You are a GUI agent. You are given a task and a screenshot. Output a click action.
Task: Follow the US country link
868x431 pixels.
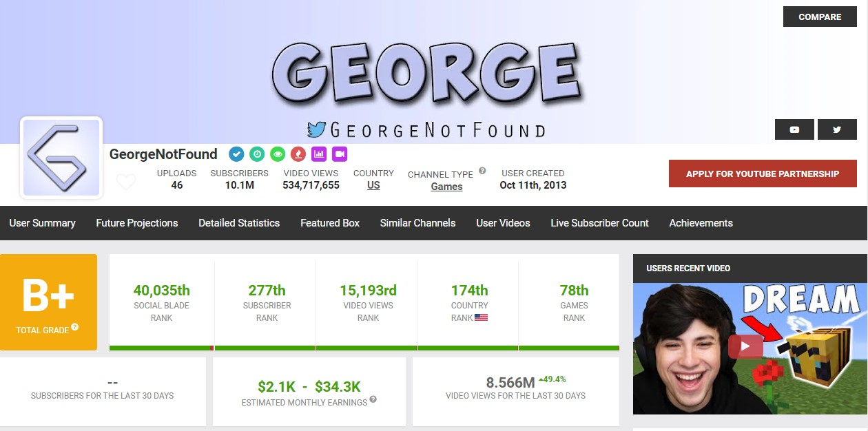[x=373, y=185]
